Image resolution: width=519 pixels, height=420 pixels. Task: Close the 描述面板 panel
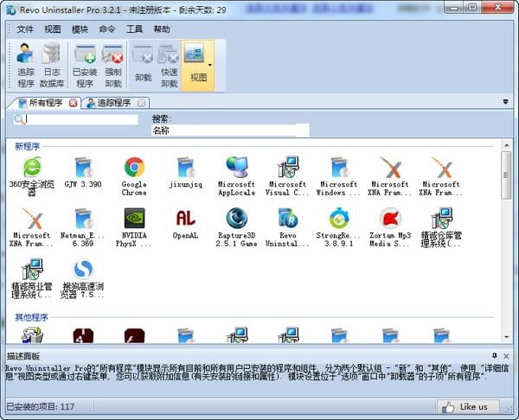point(506,356)
